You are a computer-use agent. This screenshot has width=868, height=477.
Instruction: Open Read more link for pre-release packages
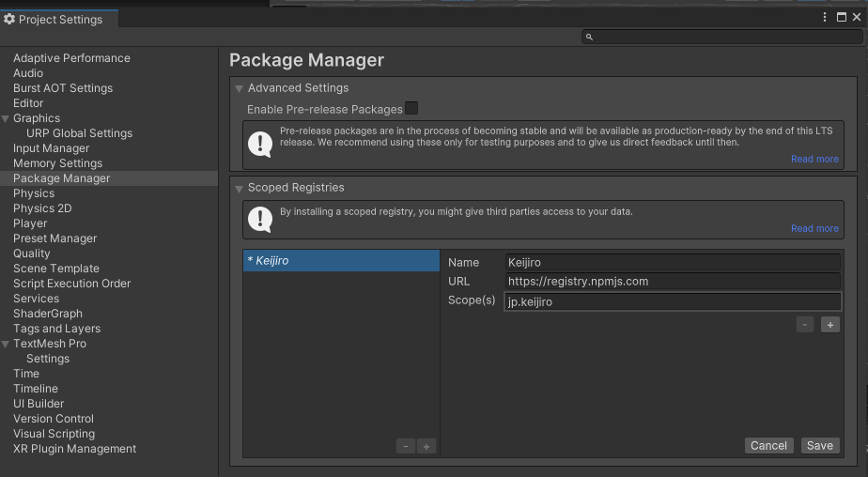click(814, 160)
